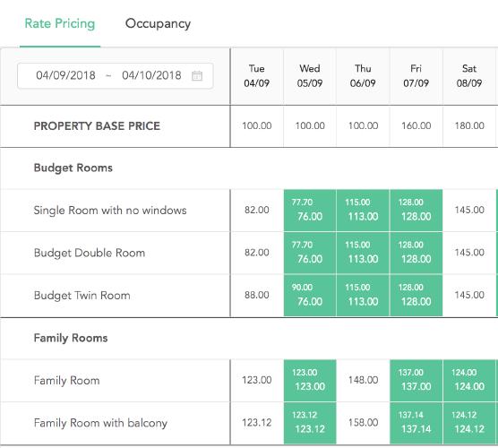Click the start date 04/09/2018

65,75
